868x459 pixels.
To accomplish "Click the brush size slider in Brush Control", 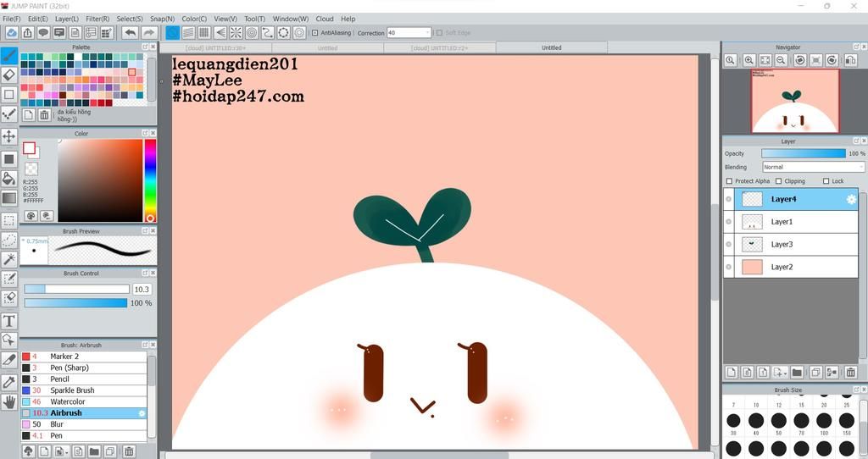I will (76, 290).
